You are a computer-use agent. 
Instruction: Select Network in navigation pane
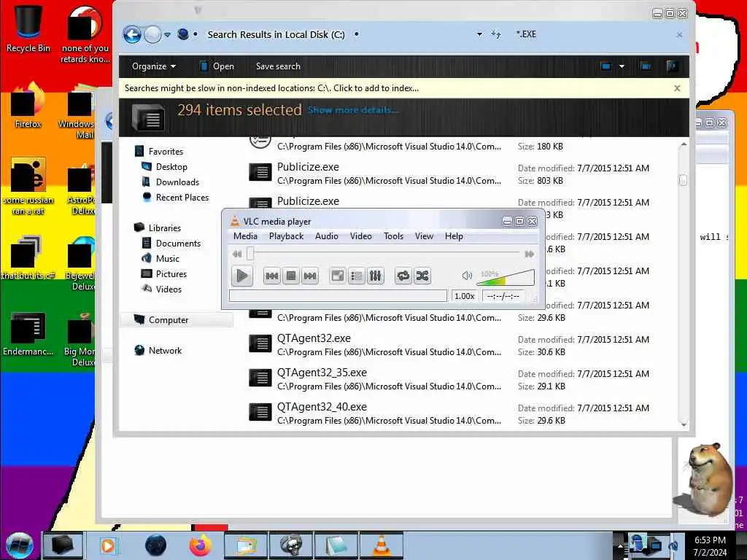coord(165,351)
